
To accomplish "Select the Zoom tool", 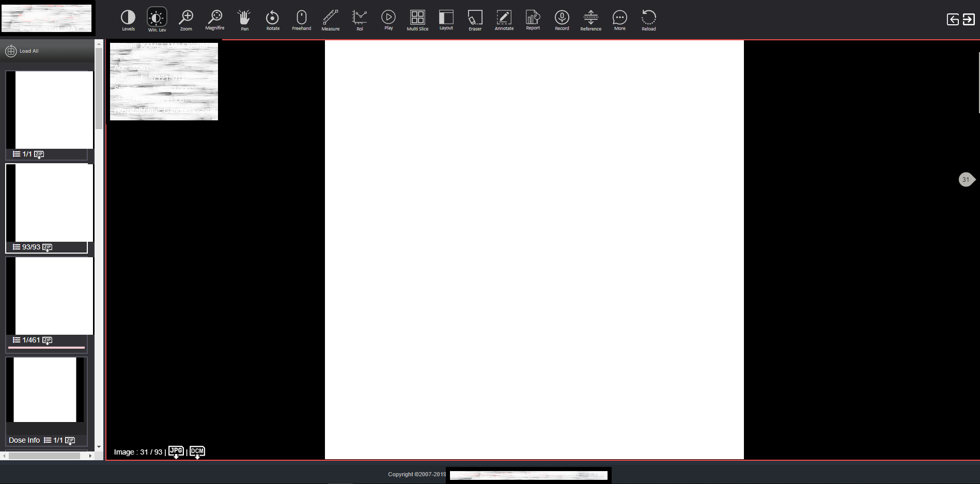I will pos(186,19).
